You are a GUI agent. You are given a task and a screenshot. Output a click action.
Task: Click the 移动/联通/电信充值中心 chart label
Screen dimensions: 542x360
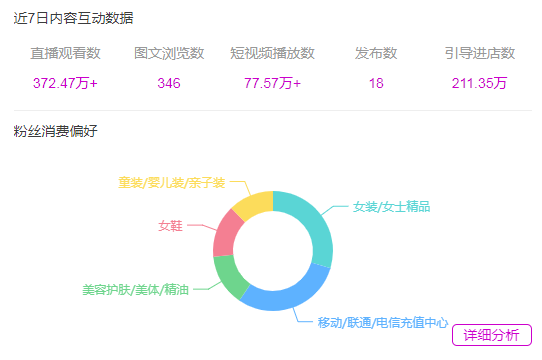383,322
